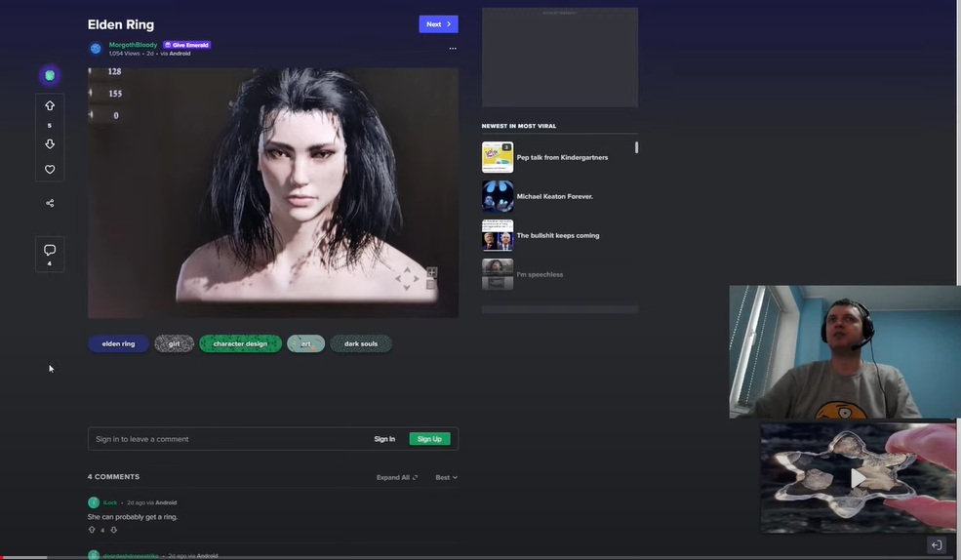Downvote the Elden Ring post
The width and height of the screenshot is (961, 560).
[50, 144]
